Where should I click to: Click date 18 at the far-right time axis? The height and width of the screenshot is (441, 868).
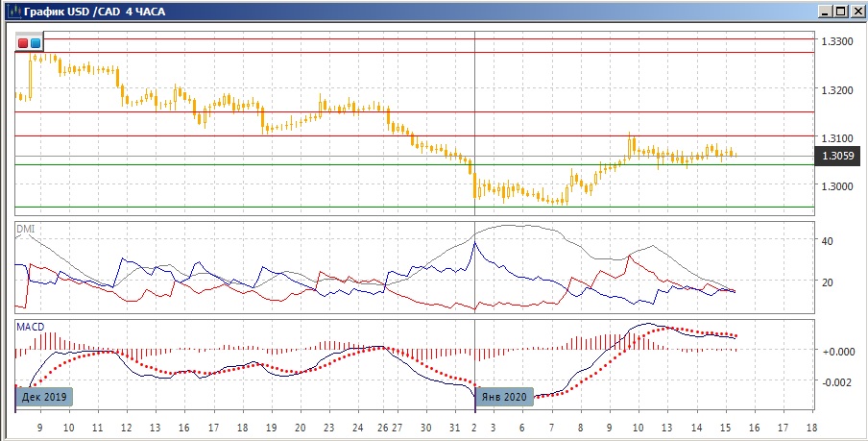pos(812,427)
